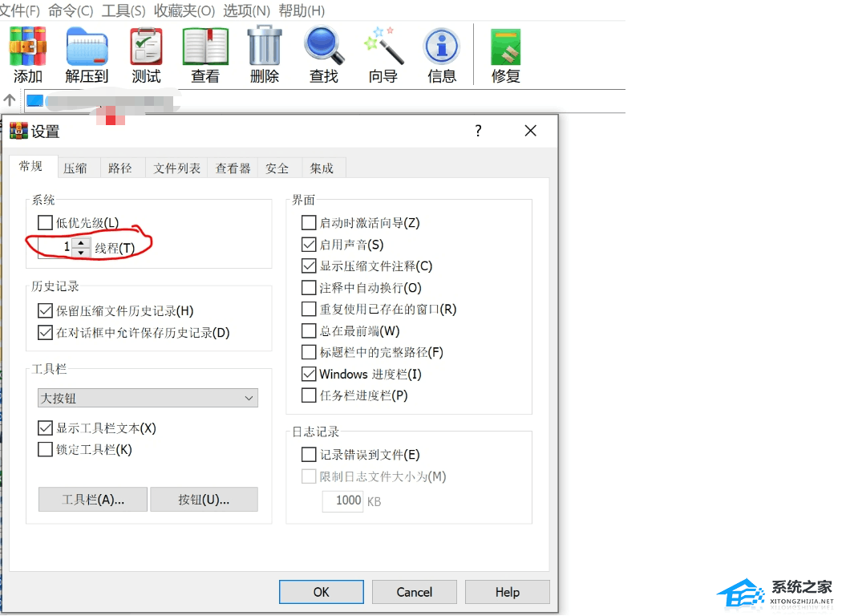Screen dimensions: 846x616
Task: Click the 工具栏(A)... button
Action: pyautogui.click(x=93, y=500)
